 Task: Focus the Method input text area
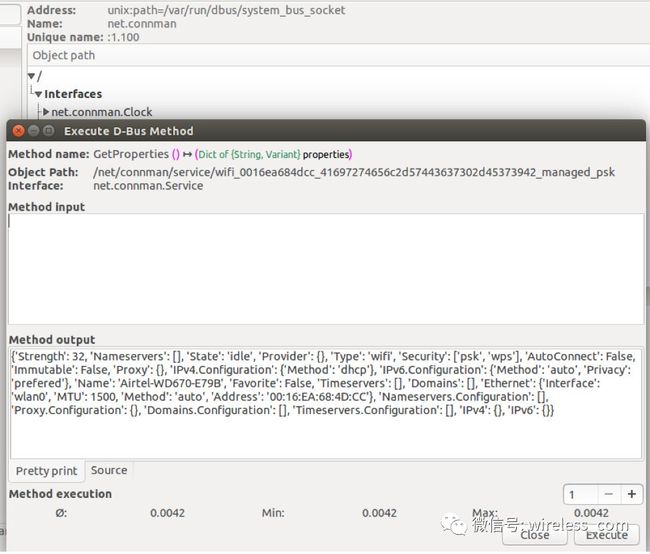pyautogui.click(x=326, y=269)
